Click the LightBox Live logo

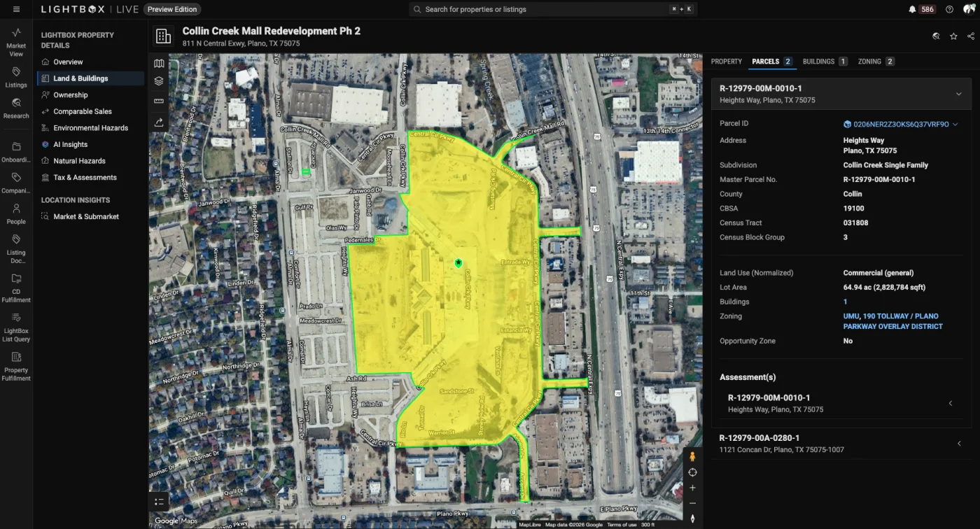88,9
